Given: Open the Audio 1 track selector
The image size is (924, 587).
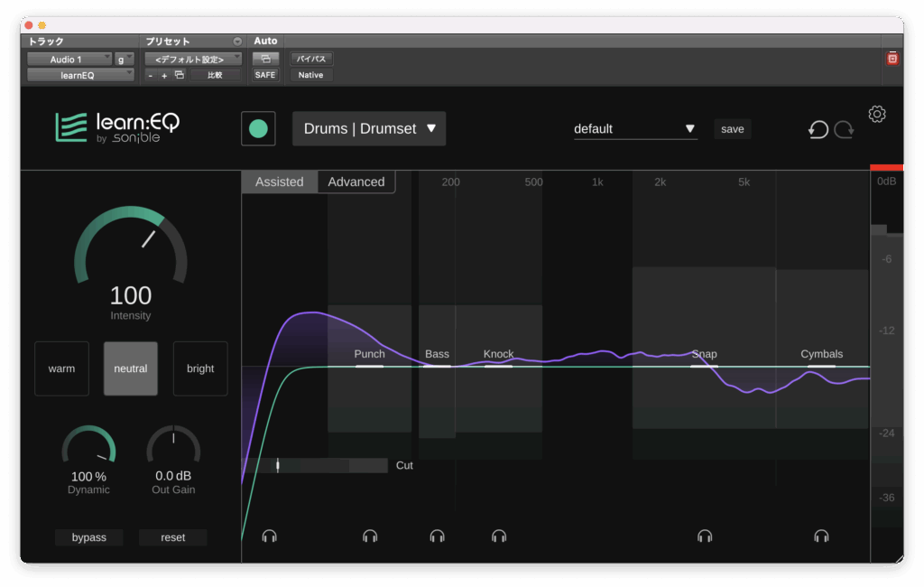Looking at the screenshot, I should click(x=69, y=59).
